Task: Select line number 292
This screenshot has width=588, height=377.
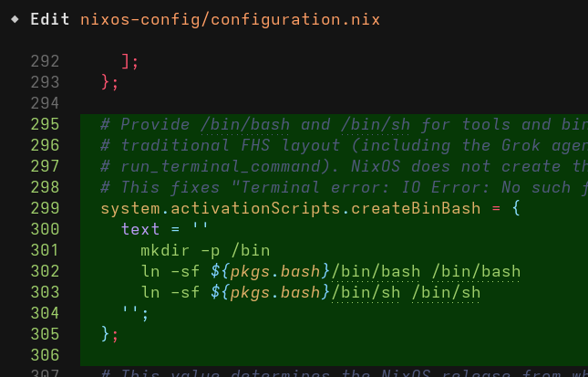Action: tap(45, 61)
